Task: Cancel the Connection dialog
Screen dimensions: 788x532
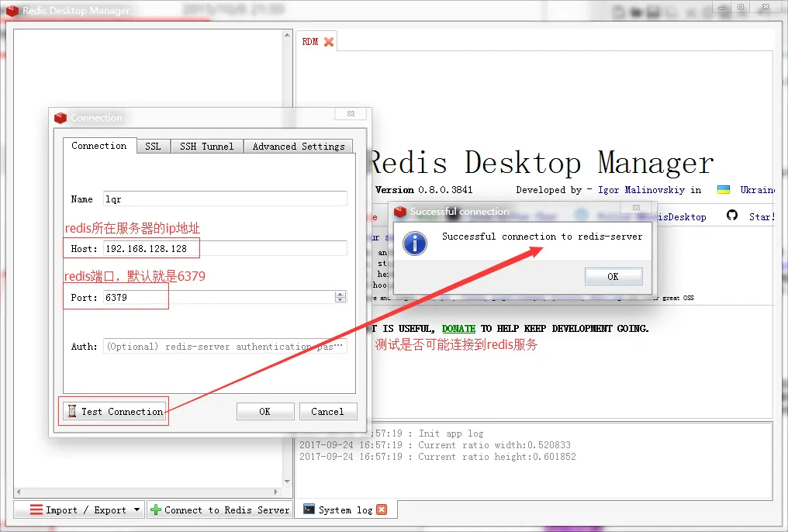Action: [x=327, y=412]
